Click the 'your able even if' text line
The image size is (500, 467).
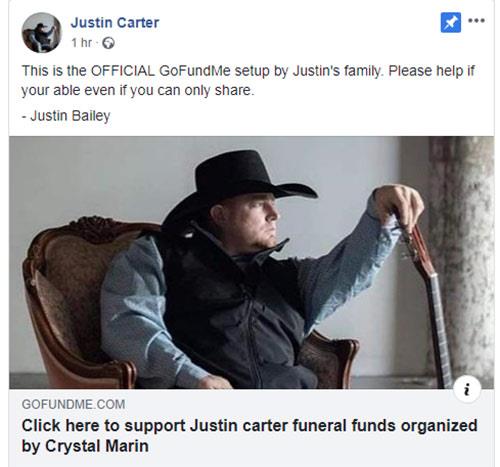[x=138, y=90]
